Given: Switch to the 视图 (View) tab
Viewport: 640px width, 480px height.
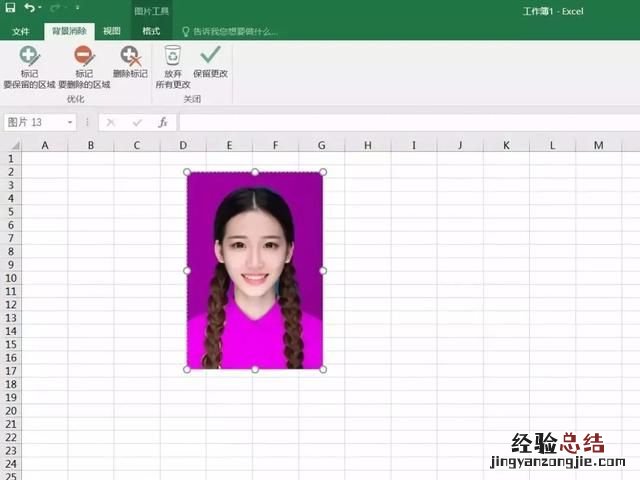Looking at the screenshot, I should click(112, 31).
